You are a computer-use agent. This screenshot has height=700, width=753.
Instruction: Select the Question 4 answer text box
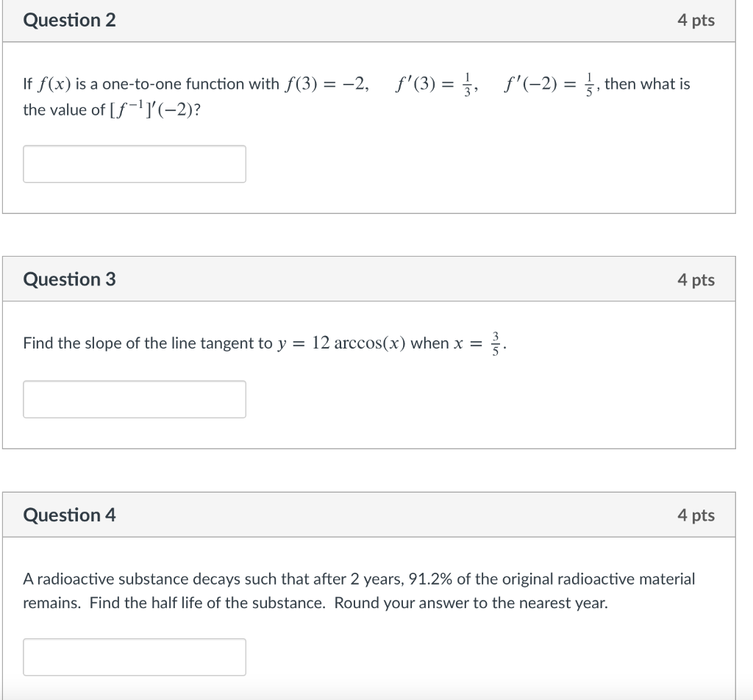tap(135, 657)
